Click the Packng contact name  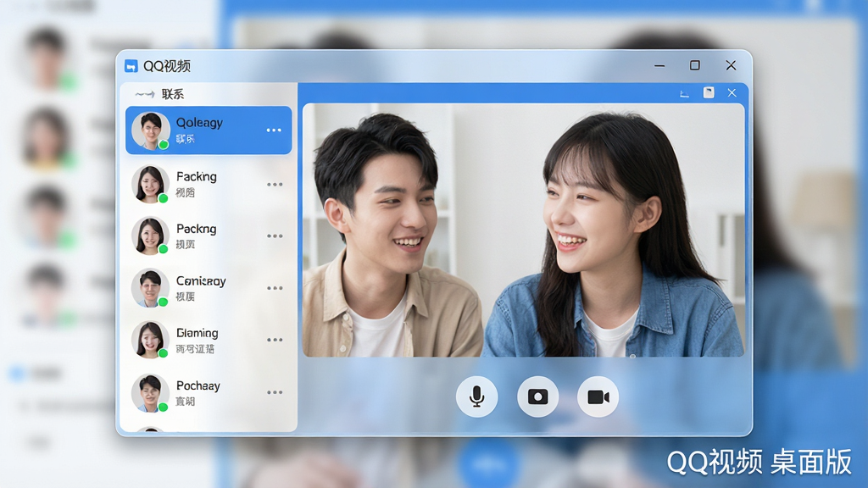pos(196,229)
